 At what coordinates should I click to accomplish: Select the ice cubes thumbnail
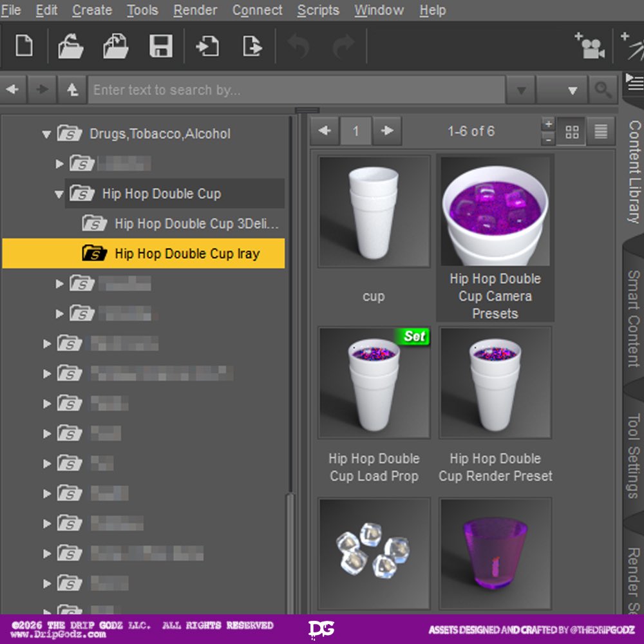coord(374,554)
